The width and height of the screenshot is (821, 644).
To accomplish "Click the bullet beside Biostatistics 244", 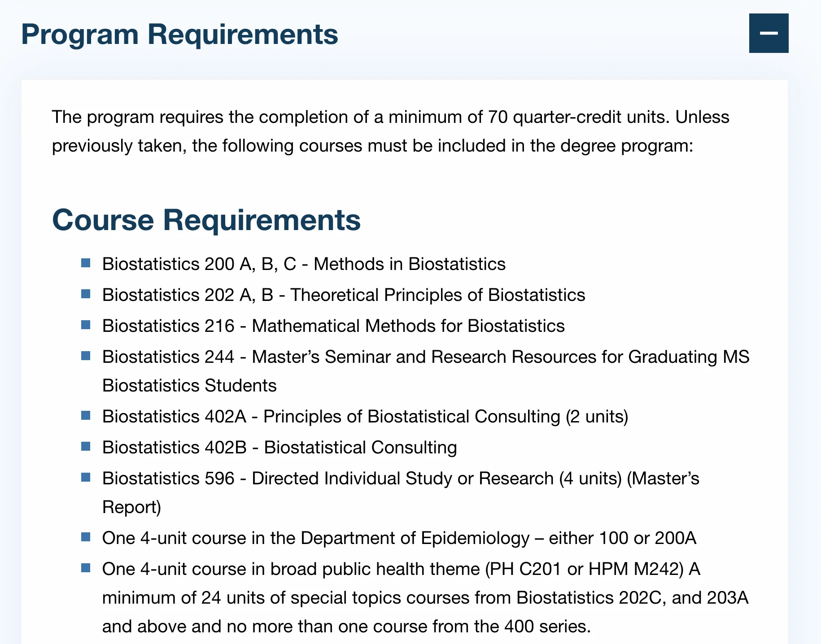I will (x=86, y=356).
